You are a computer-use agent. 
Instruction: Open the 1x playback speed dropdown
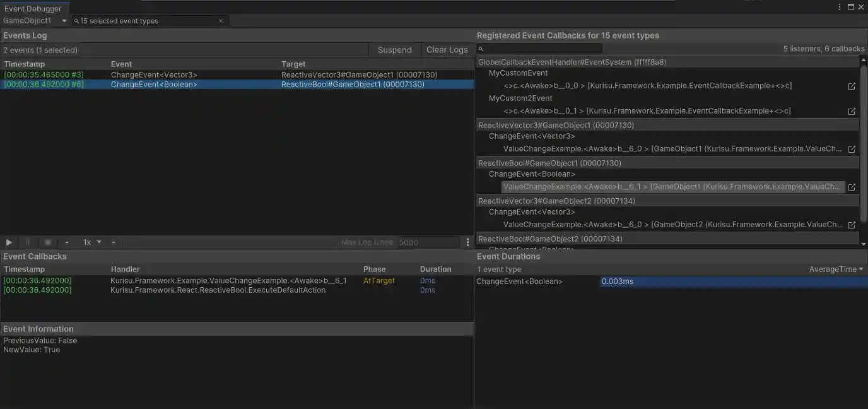[91, 242]
